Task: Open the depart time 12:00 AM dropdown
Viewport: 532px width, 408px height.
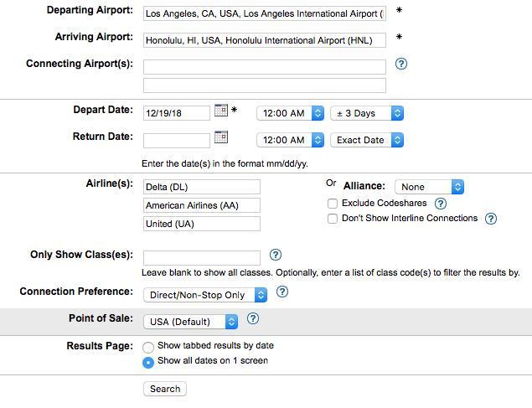Action: click(291, 113)
